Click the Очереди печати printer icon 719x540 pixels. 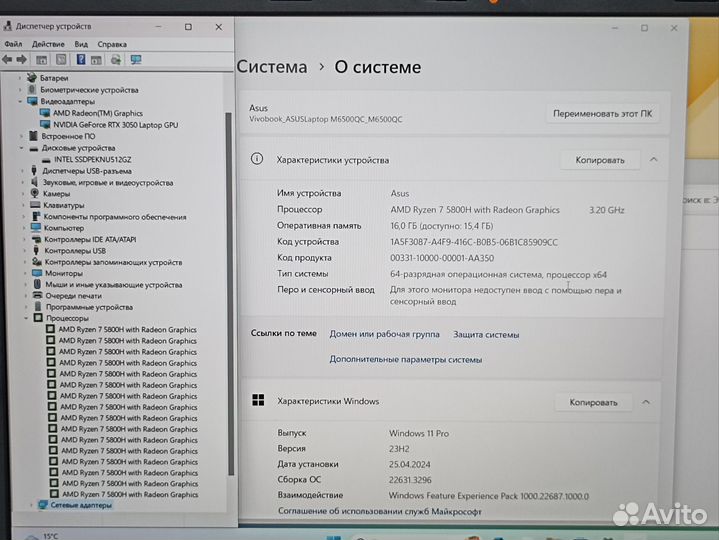tap(38, 295)
